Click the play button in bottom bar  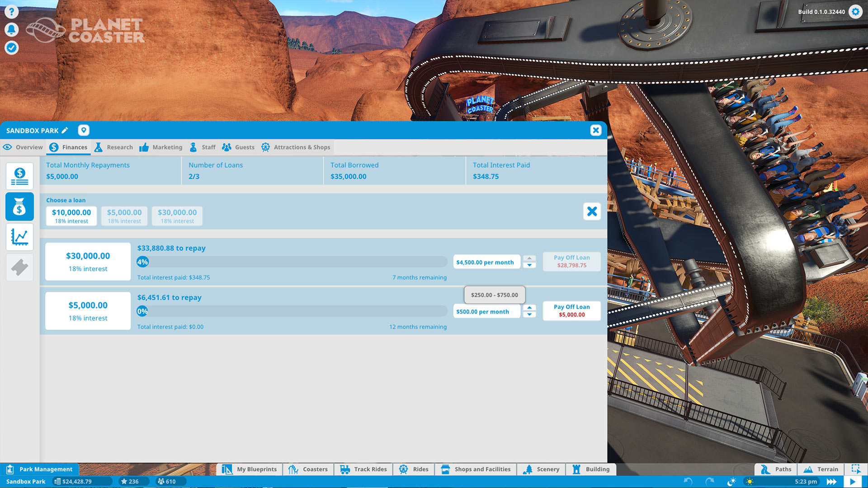point(853,482)
